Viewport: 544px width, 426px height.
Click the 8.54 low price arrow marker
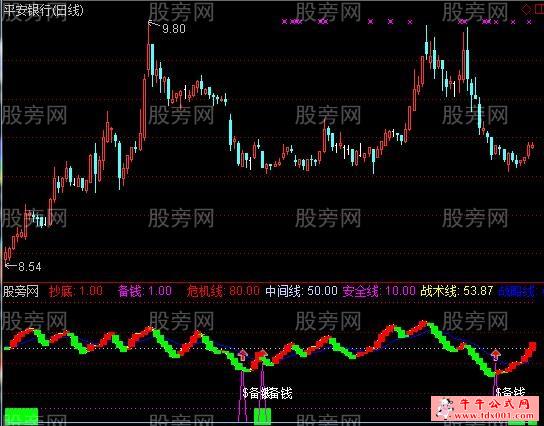click(x=23, y=266)
